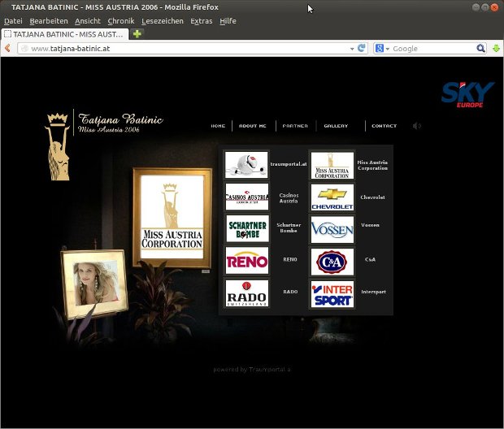Screen dimensions: 504x429
Task: Click the Vossen text label
Action: (x=370, y=225)
